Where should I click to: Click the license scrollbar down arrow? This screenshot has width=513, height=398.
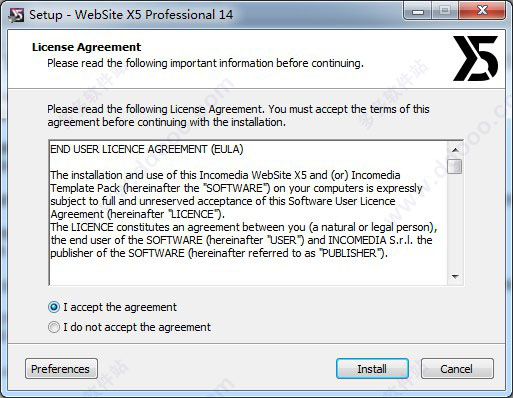click(x=455, y=277)
